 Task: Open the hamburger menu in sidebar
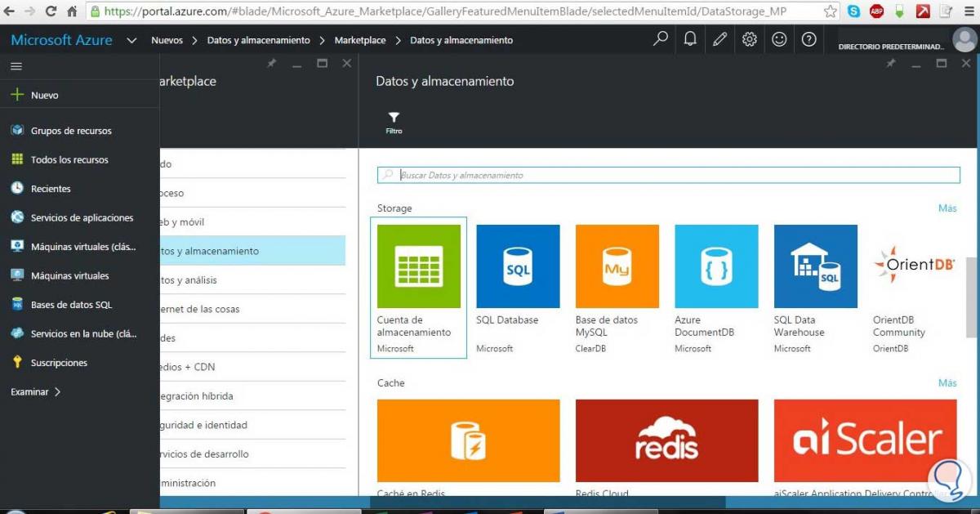pos(16,66)
